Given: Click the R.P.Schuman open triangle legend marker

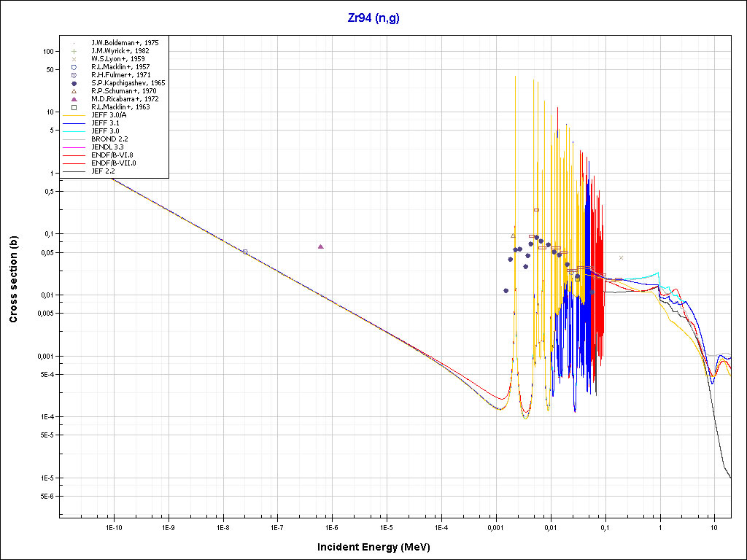Looking at the screenshot, I should 74,91.
